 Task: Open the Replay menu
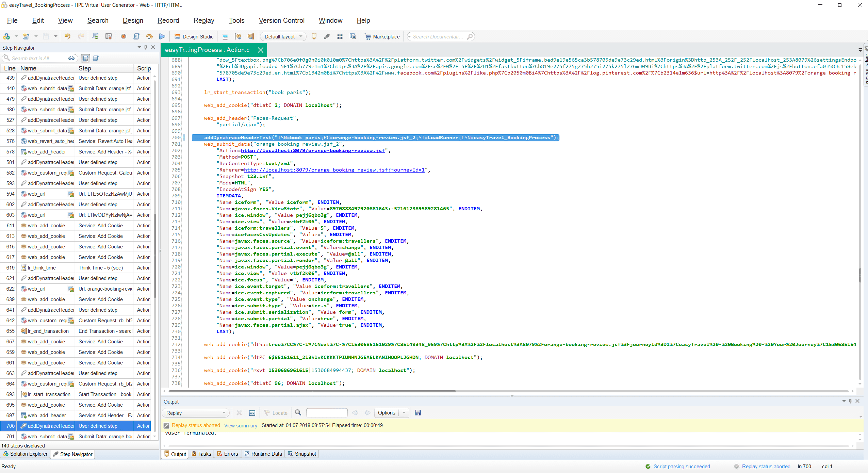click(x=204, y=20)
